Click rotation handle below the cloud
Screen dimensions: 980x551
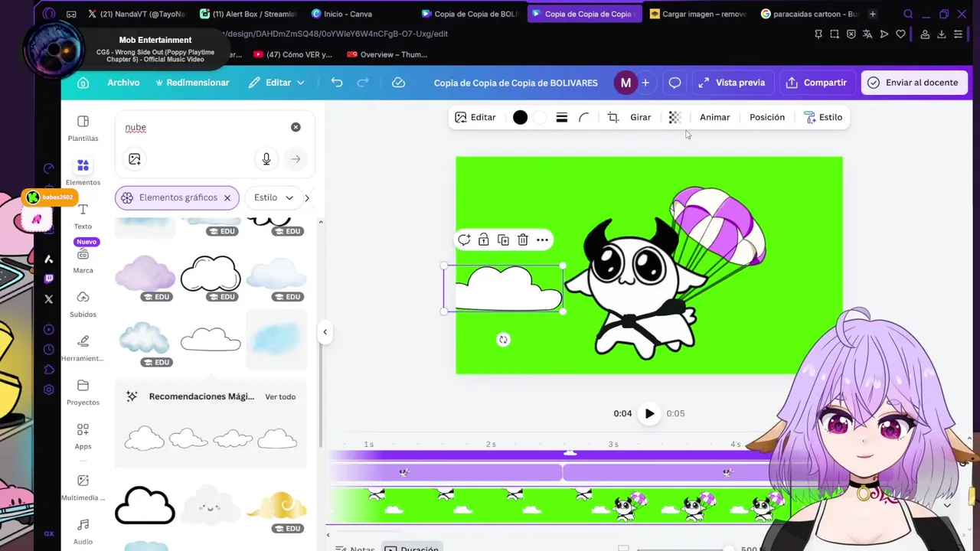(x=503, y=340)
